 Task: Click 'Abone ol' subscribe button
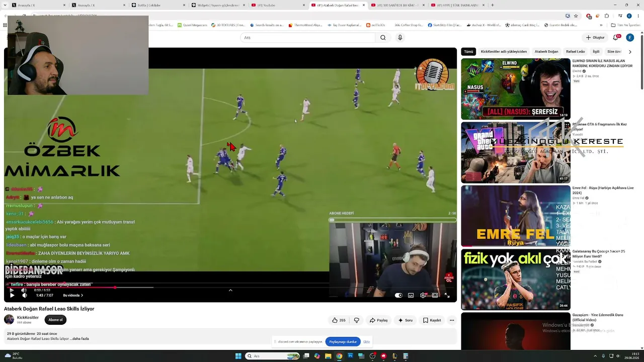point(55,320)
